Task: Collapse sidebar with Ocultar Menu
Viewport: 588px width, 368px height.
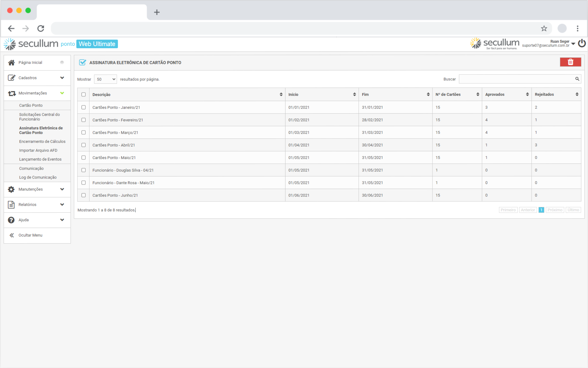Action: [x=30, y=235]
